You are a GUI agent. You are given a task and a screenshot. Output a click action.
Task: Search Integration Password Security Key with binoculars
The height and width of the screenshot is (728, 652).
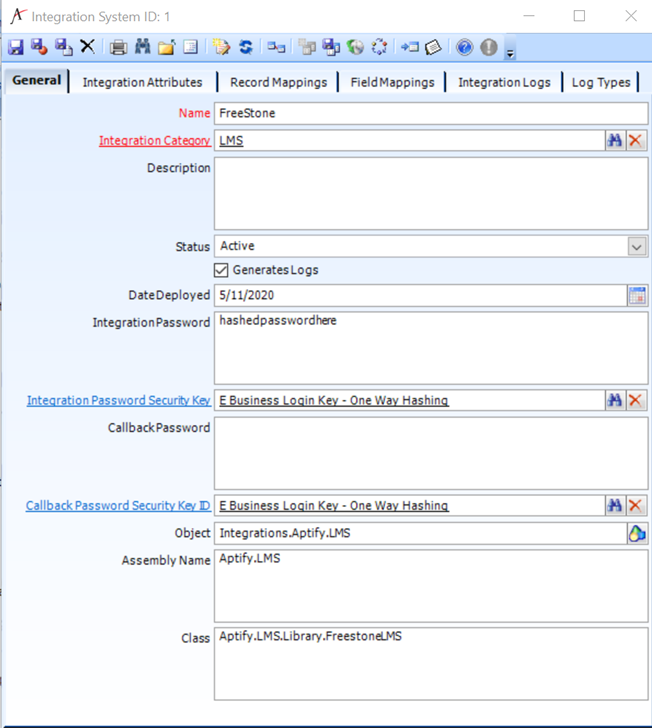pyautogui.click(x=615, y=400)
